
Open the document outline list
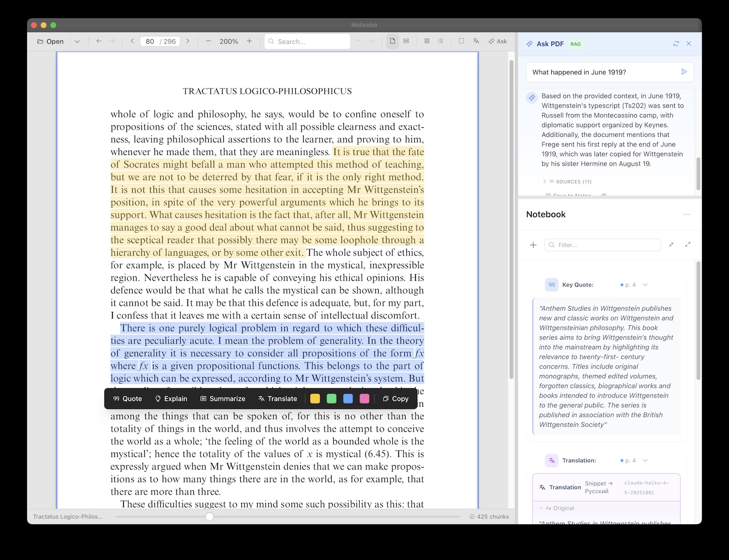click(x=440, y=41)
